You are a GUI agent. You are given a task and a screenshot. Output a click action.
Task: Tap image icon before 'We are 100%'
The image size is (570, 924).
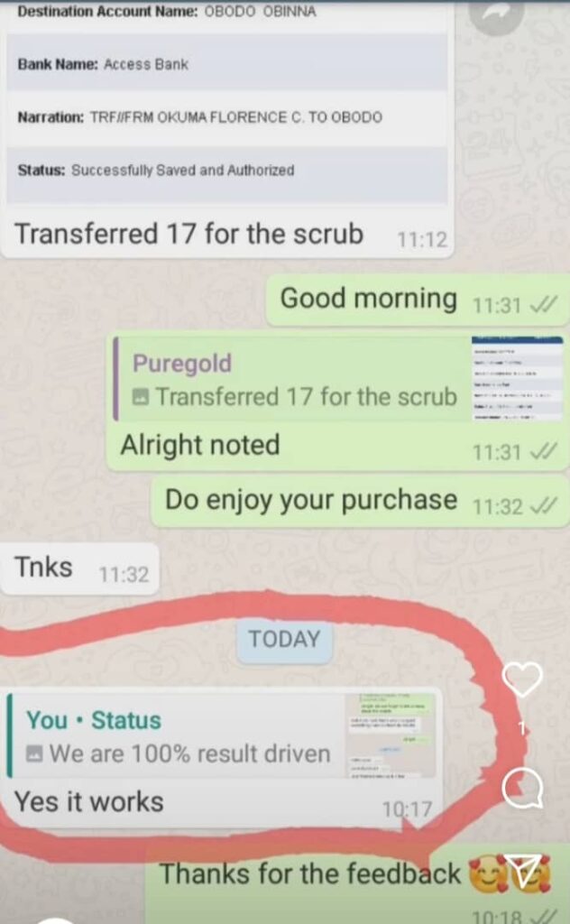(x=34, y=753)
